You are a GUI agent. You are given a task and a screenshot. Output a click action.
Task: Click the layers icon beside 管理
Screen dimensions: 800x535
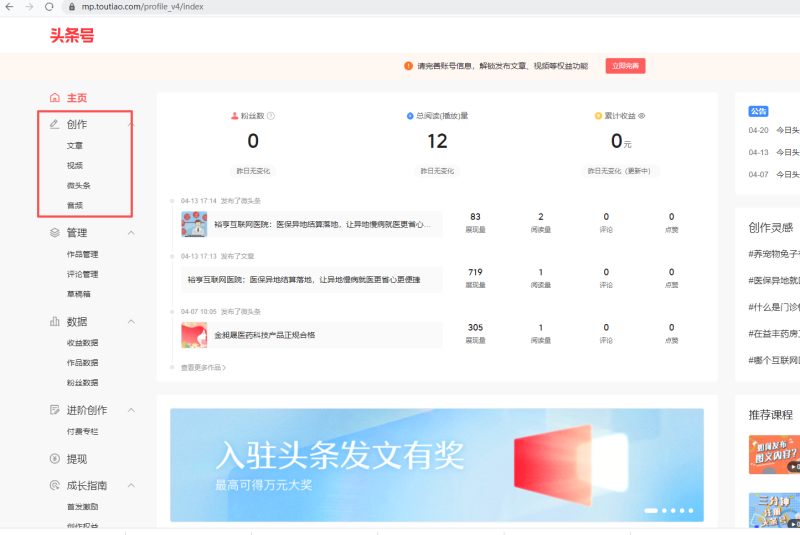click(55, 233)
